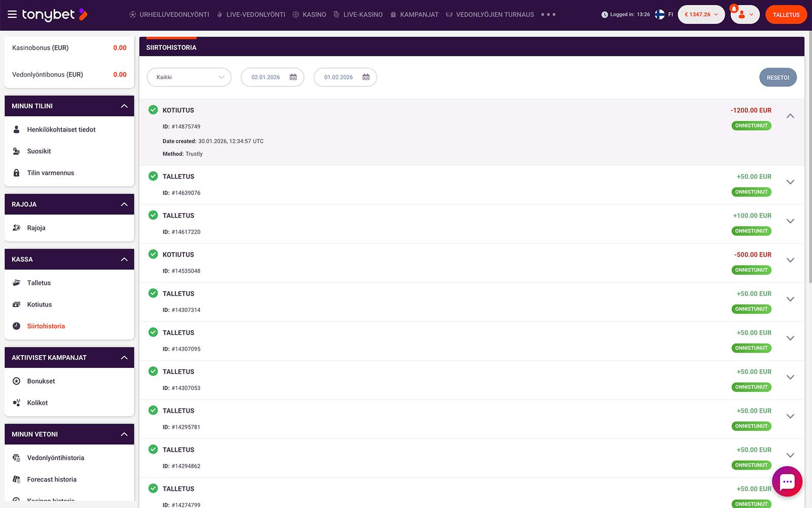Click the green check of withdrawal #14875749

(x=153, y=110)
